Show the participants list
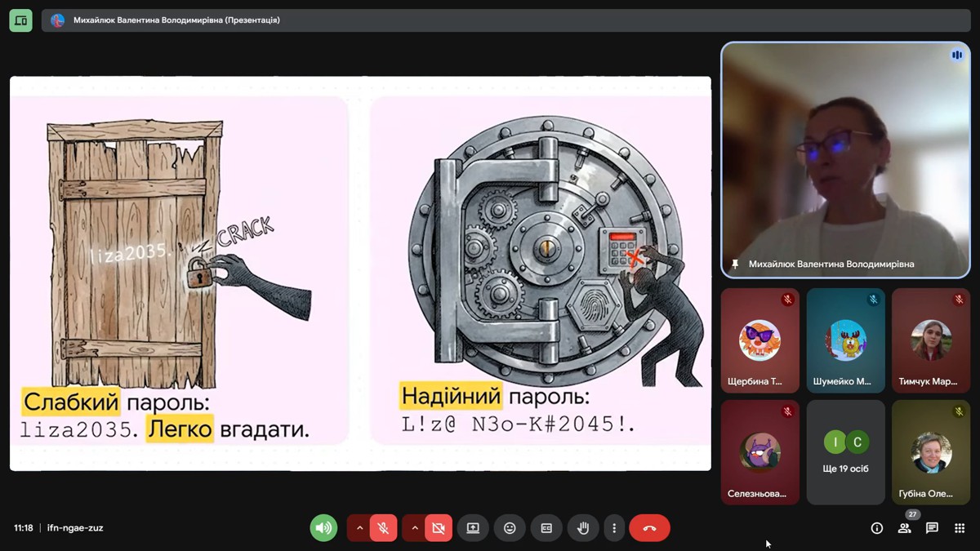The image size is (980, 551). tap(904, 528)
